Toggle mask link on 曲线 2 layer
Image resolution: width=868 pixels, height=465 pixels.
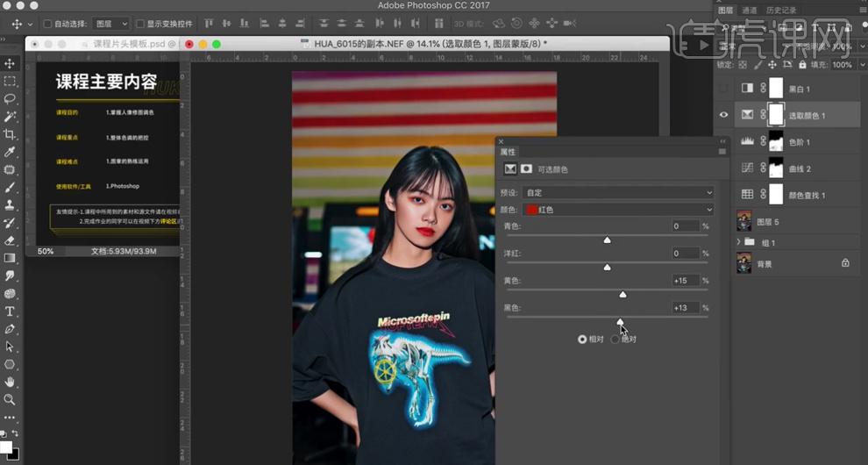(x=764, y=168)
